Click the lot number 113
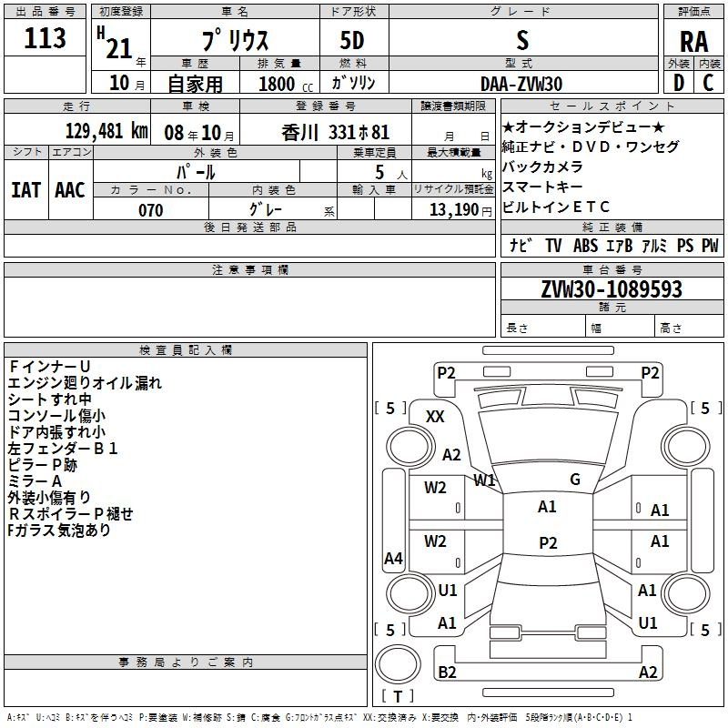This screenshot has width=728, height=728. [x=45, y=38]
